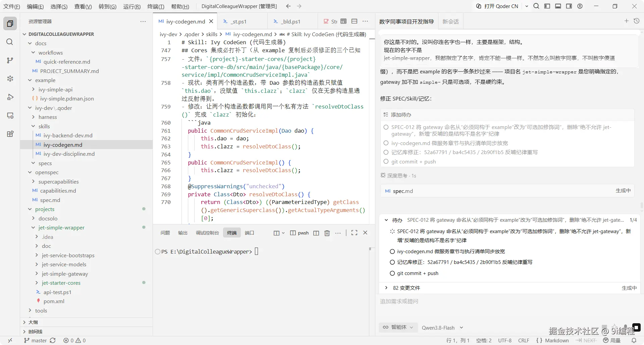
Task: Expand the jet-simple-gateway folder
Action: click(x=37, y=274)
